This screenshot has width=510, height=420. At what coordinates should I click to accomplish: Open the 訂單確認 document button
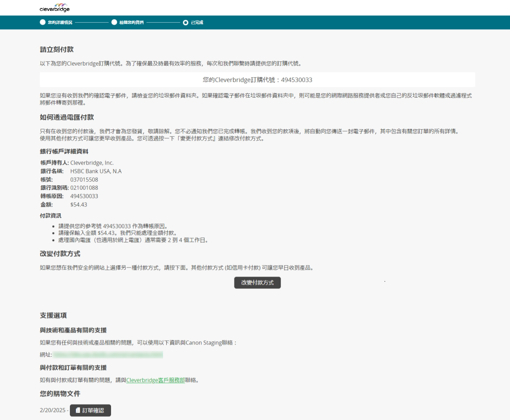pos(90,410)
